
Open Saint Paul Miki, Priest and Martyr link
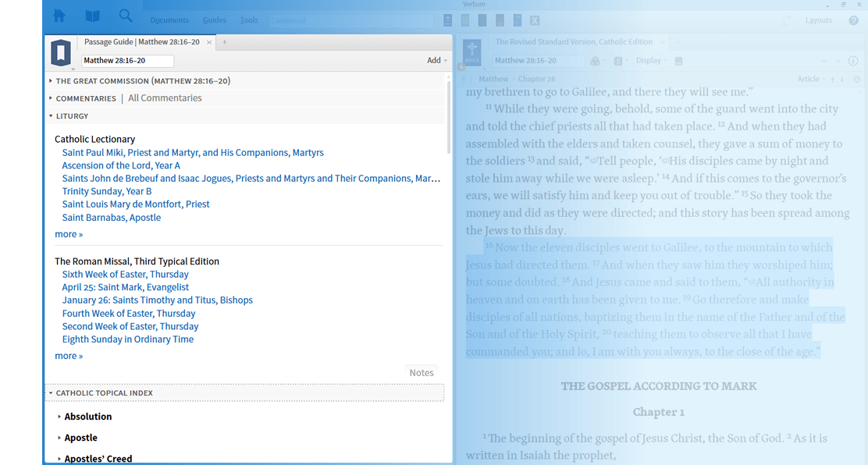coord(193,153)
